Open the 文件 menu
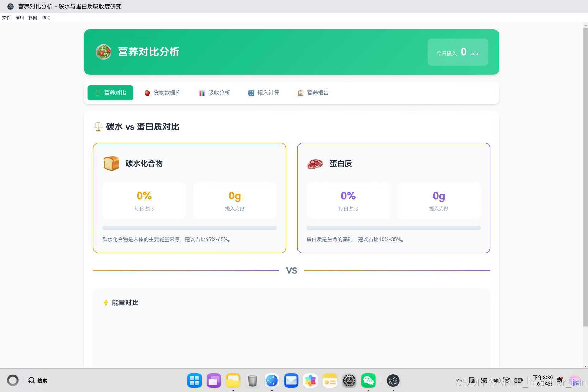588x392 pixels. (6, 17)
